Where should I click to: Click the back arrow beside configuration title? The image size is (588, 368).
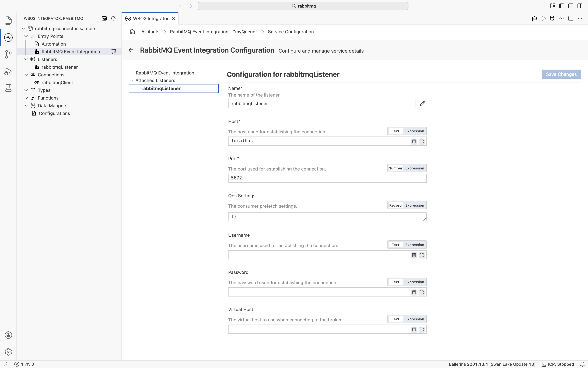[x=131, y=50]
